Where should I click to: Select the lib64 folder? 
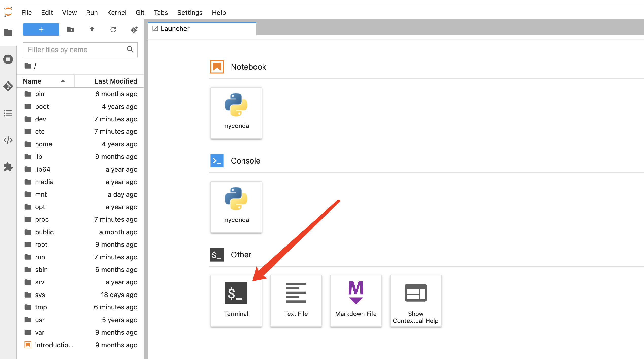80,169
